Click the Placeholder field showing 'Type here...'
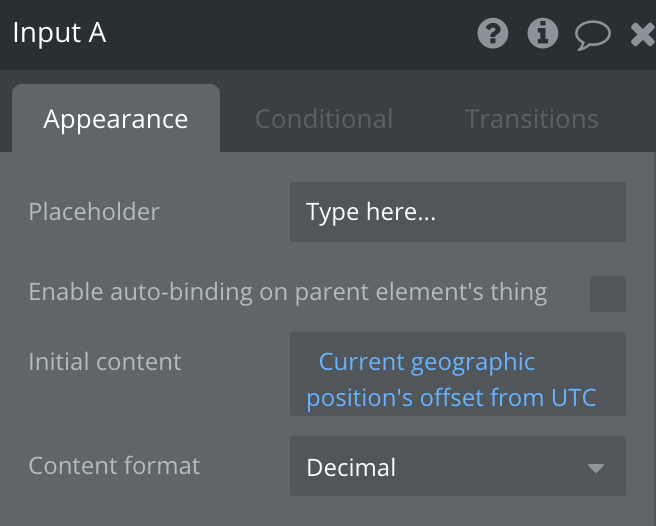 click(457, 212)
